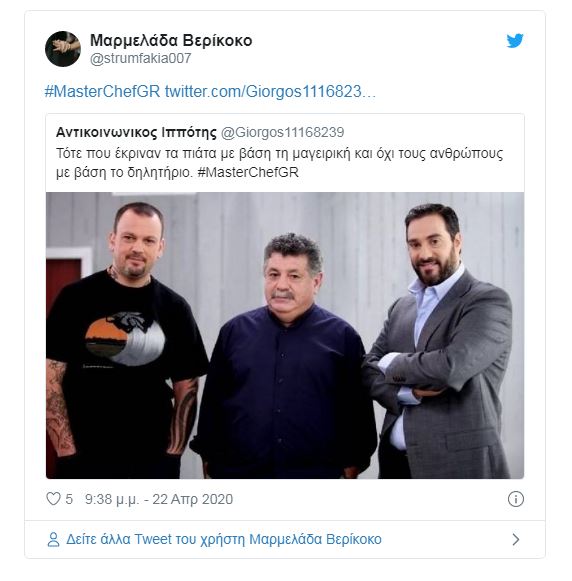Click the #MasterChefGR hashtag in quoted tweet
The image size is (572, 581).
pyautogui.click(x=248, y=172)
